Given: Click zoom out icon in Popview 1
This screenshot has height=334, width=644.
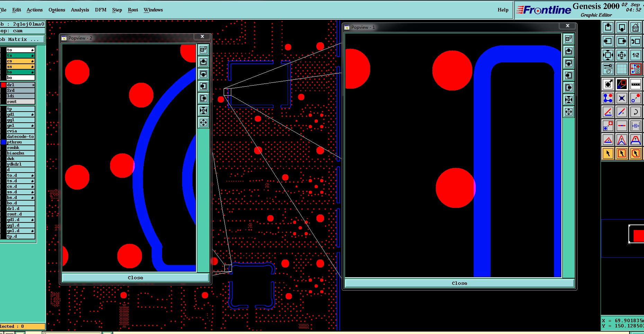Looking at the screenshot, I should (x=569, y=112).
